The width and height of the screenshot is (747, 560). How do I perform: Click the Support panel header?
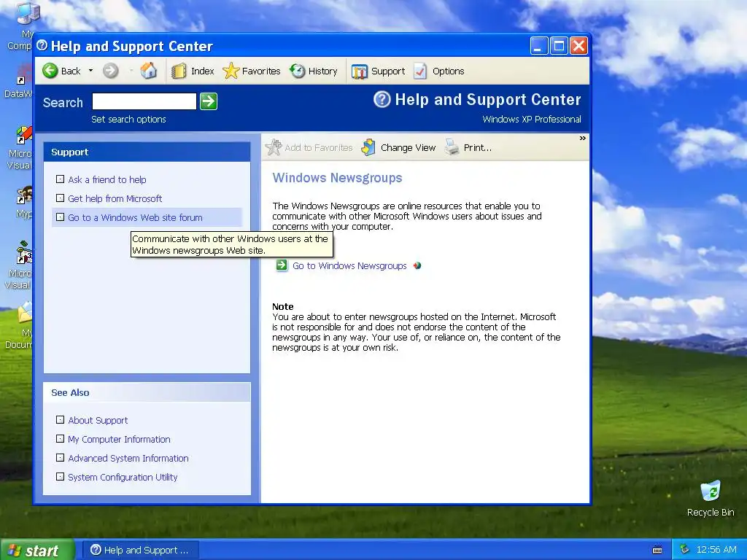pos(147,152)
